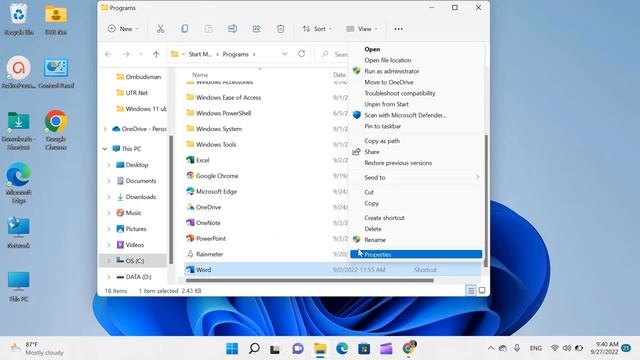Click the horizontal scrollbar in file list

[309, 280]
